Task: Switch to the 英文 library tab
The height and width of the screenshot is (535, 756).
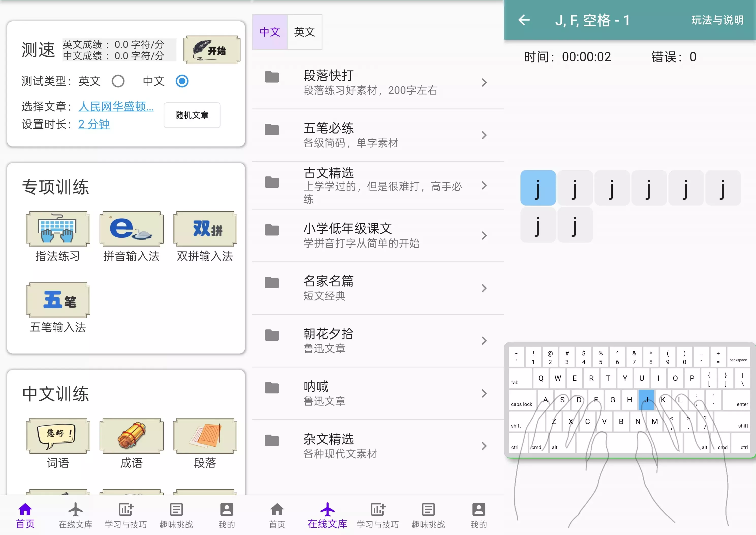Action: pyautogui.click(x=304, y=32)
